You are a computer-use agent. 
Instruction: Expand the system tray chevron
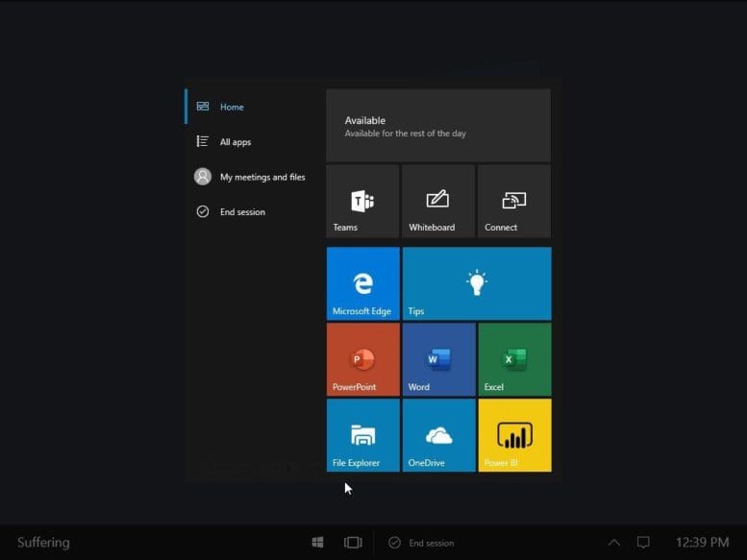point(613,543)
